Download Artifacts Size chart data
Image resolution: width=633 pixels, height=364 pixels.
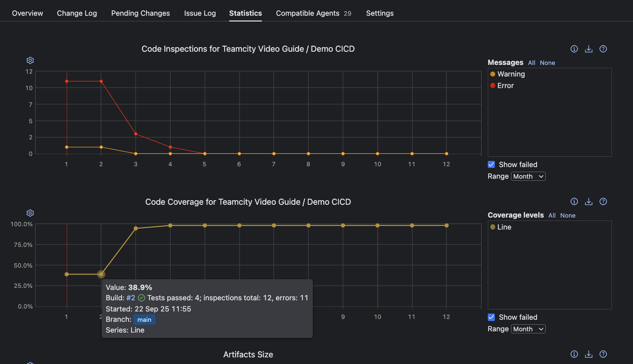588,354
